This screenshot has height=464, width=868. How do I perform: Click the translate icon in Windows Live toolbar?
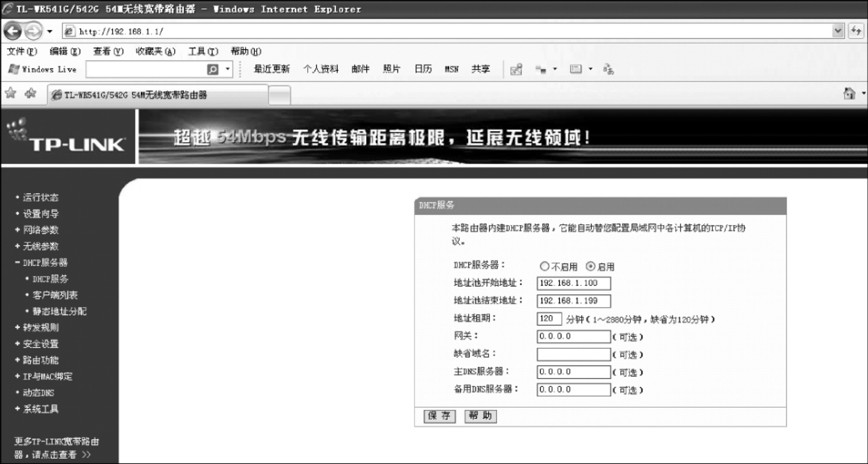[x=609, y=69]
